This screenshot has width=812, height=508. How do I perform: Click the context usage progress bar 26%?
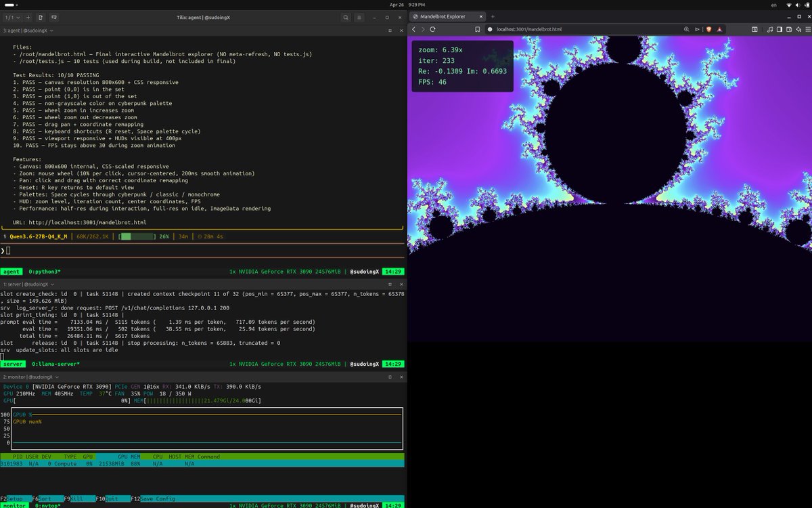coord(137,236)
